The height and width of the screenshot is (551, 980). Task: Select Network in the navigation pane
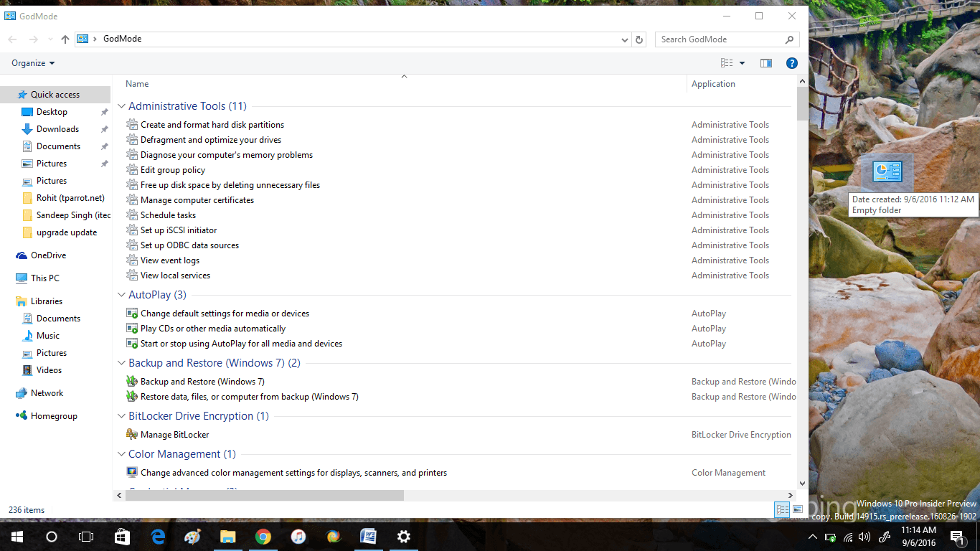coord(47,393)
